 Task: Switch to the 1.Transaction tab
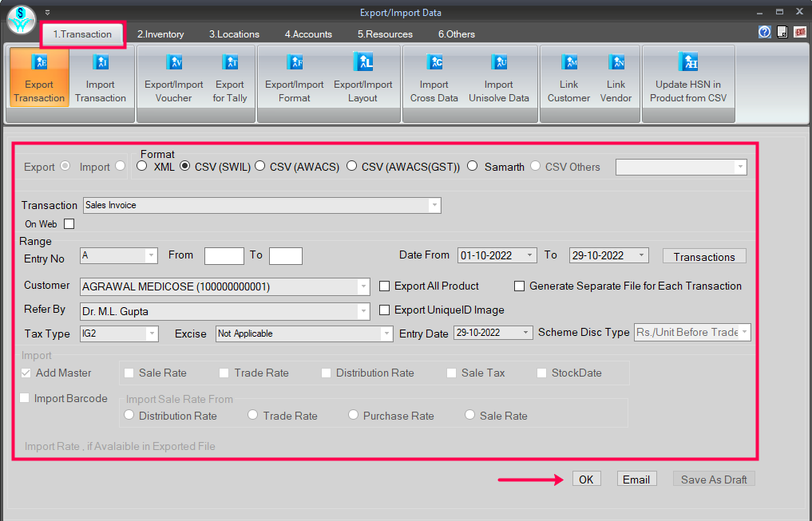(82, 34)
